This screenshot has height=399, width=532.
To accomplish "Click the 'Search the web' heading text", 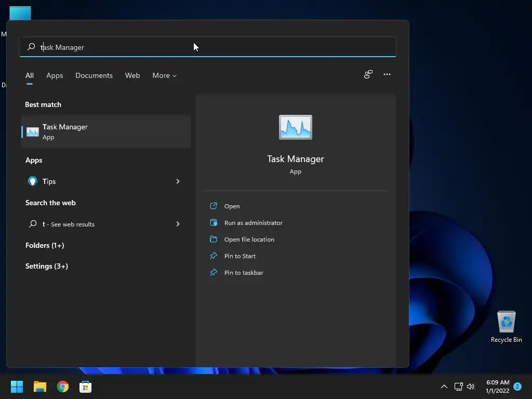I will 50,203.
